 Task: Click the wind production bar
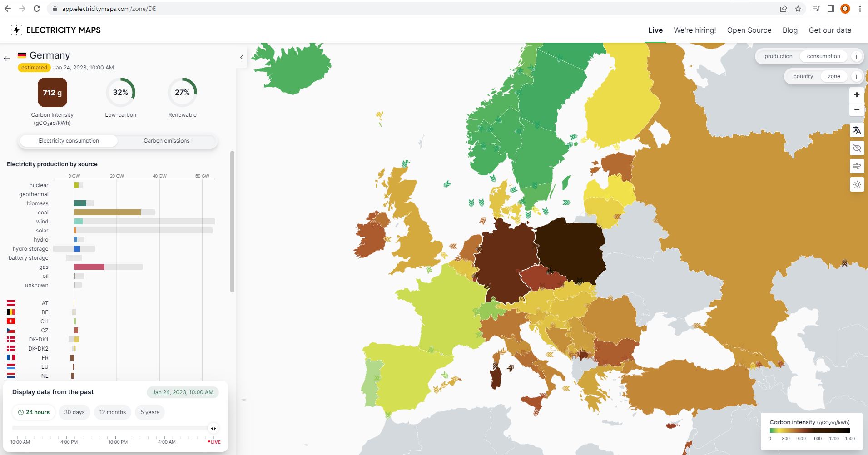click(78, 222)
